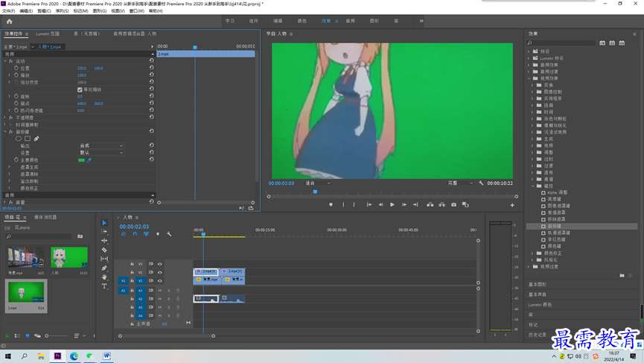Open button editor plus in monitor
Image resolution: width=644 pixels, height=363 pixels.
[x=512, y=205]
